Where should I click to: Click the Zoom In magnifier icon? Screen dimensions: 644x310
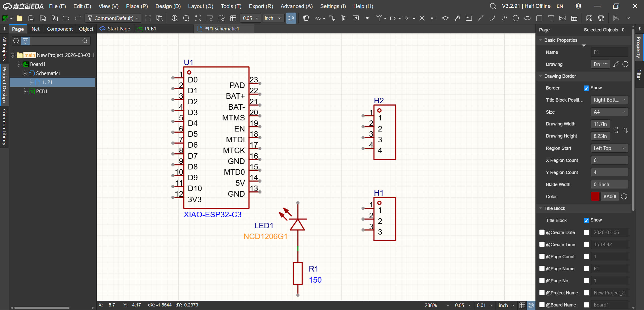pyautogui.click(x=174, y=18)
